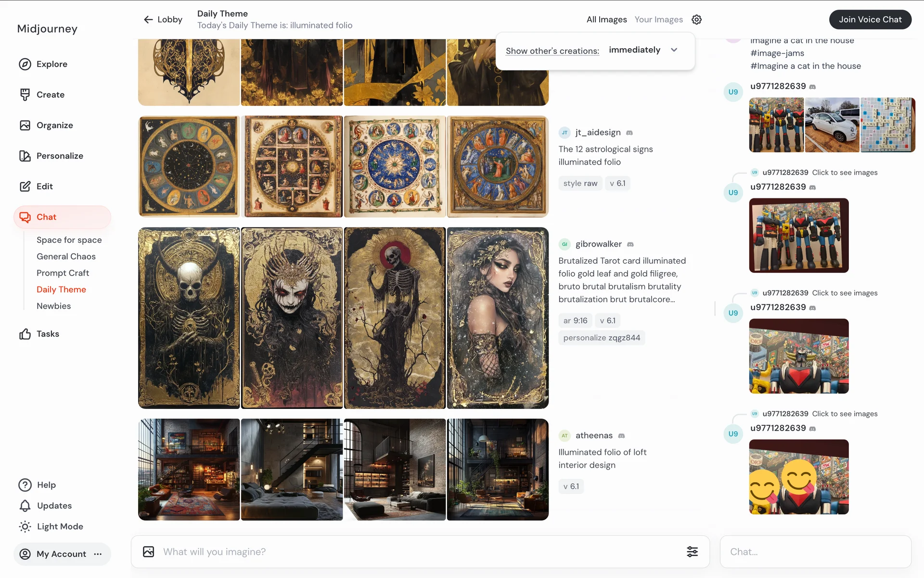Viewport: 924px width, 578px height.
Task: Open the Explore compass icon
Action: click(25, 64)
